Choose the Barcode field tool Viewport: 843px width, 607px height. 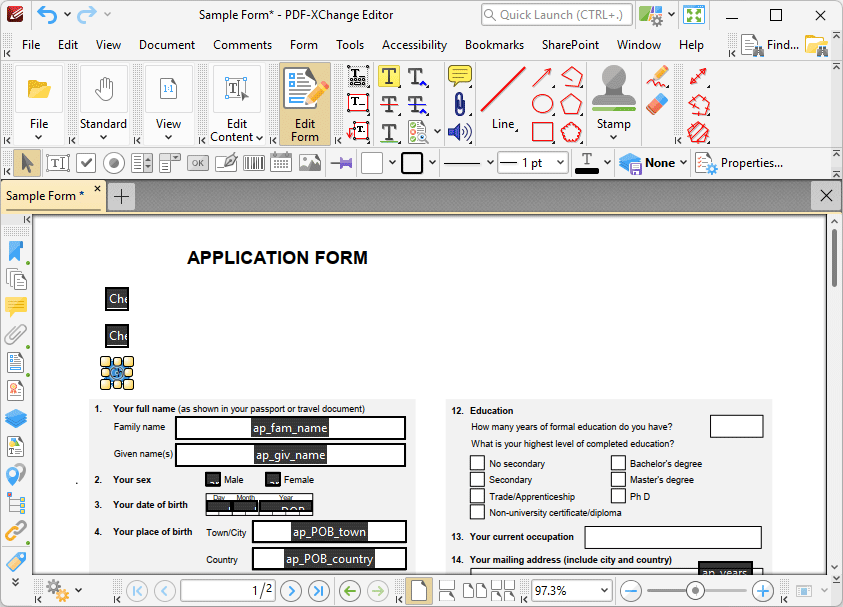tap(254, 163)
